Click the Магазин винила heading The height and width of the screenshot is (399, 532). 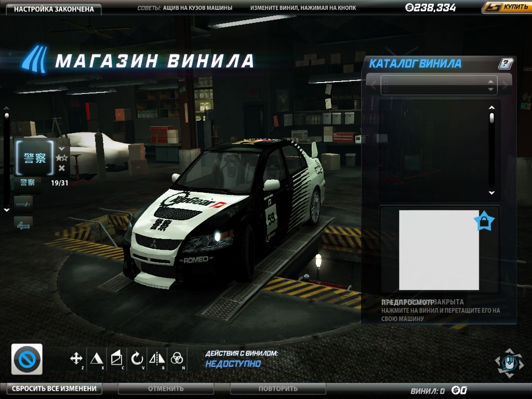tap(154, 61)
